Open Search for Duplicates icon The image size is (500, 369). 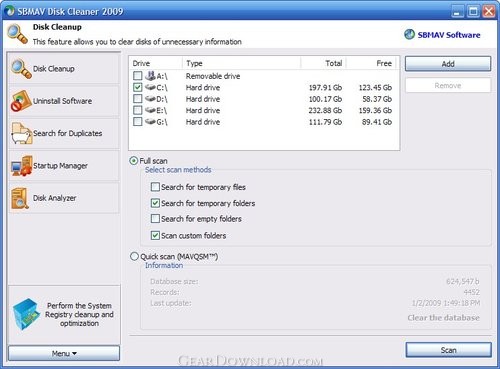[22, 133]
